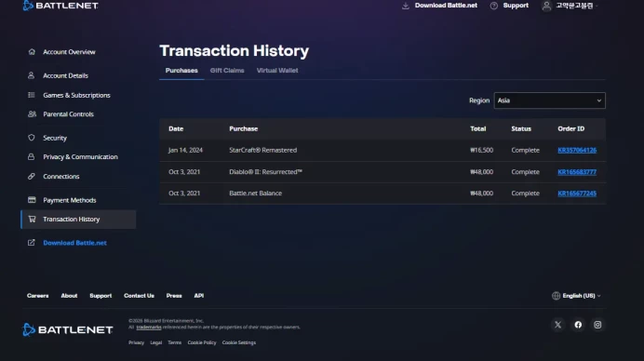This screenshot has height=361, width=644.
Task: Open order ID for Battle.net Balance
Action: point(577,194)
